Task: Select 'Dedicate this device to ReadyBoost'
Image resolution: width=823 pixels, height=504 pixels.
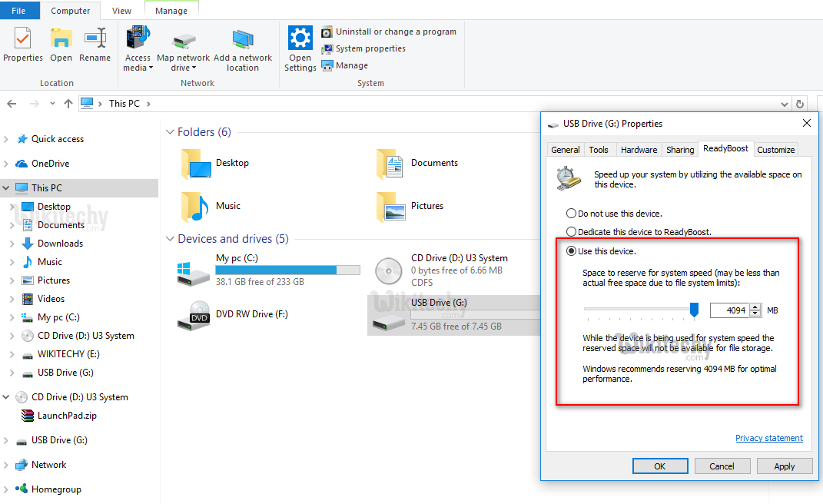Action: click(x=571, y=232)
